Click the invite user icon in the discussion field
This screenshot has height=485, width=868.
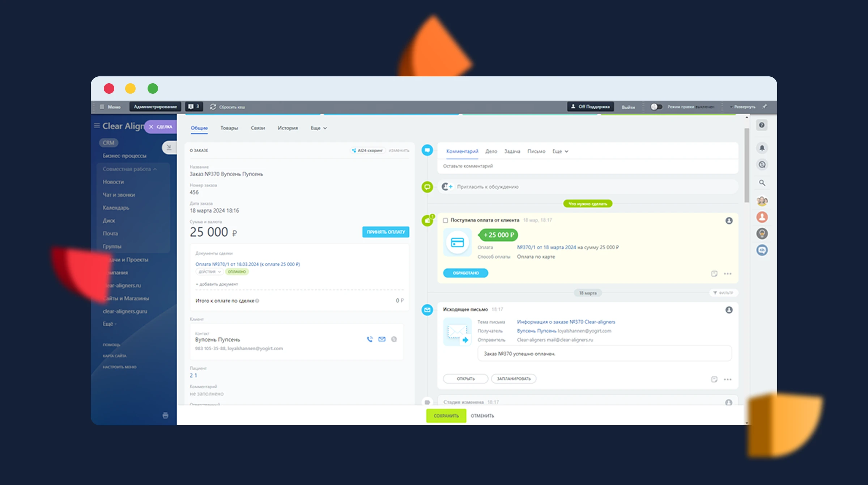tap(447, 187)
